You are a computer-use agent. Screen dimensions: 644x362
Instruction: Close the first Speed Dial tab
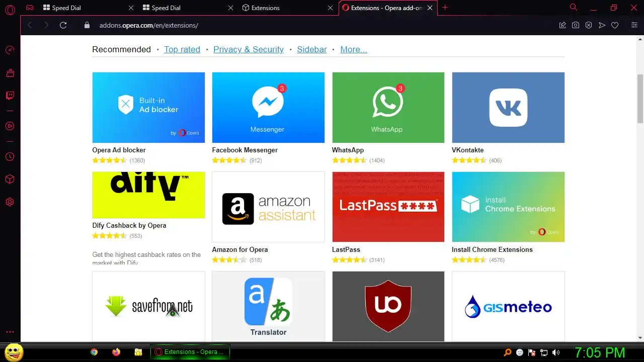click(x=131, y=8)
